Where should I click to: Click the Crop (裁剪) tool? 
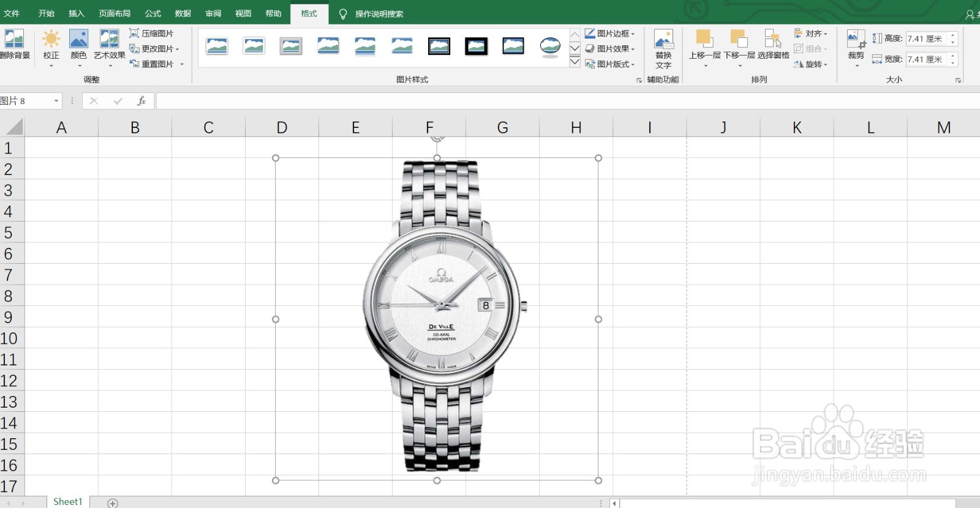856,48
